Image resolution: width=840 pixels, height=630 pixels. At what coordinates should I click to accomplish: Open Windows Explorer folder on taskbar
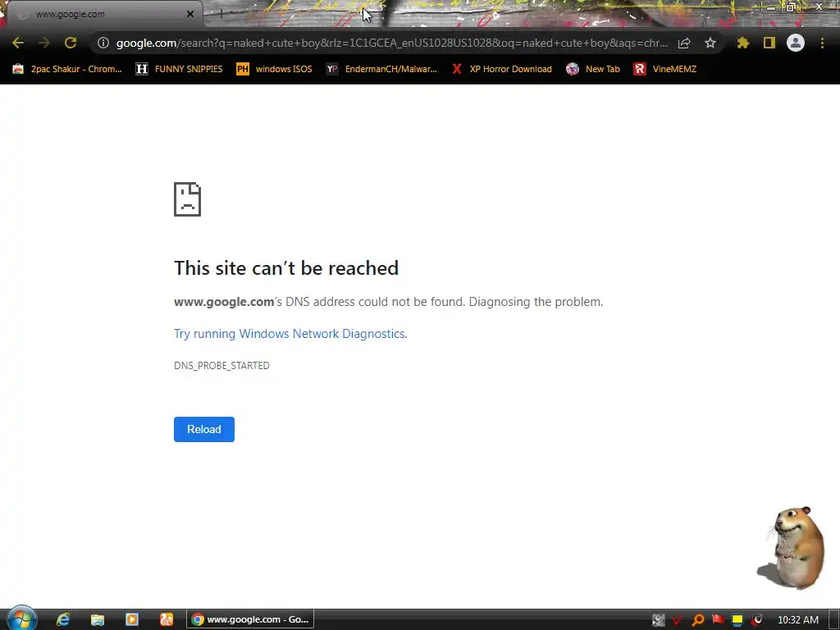[98, 619]
